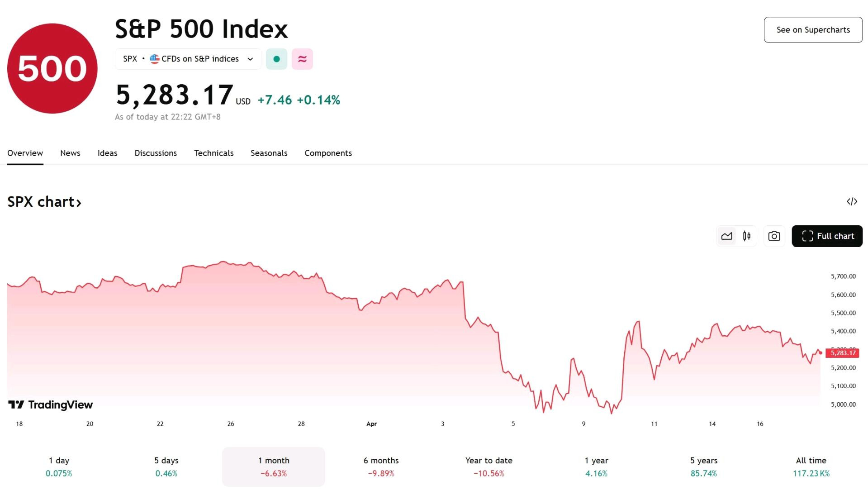This screenshot has width=868, height=490.
Task: Expand the SPX CFDs on S&P indices dropdown
Action: pyautogui.click(x=188, y=59)
